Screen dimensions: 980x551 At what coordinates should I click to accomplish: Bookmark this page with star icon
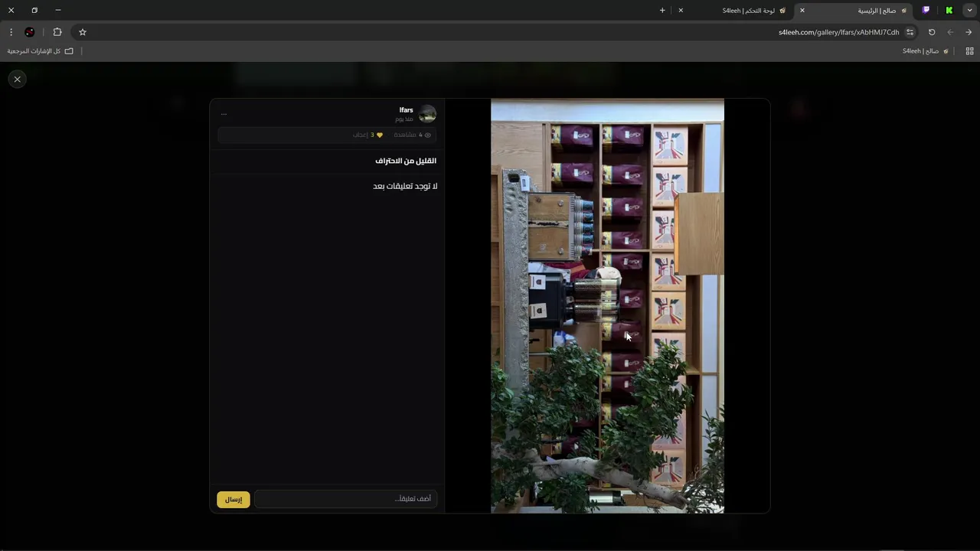[83, 32]
